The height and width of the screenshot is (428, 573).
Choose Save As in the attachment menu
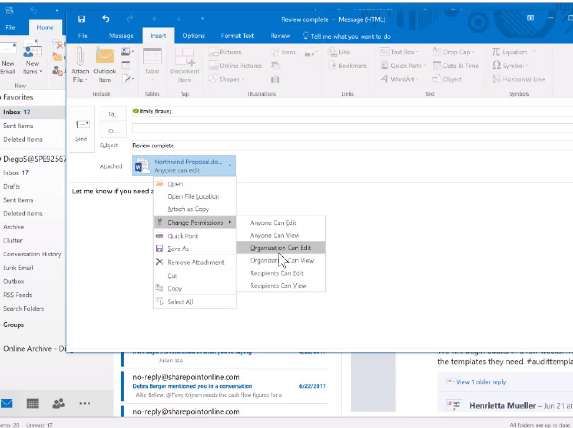[194, 249]
